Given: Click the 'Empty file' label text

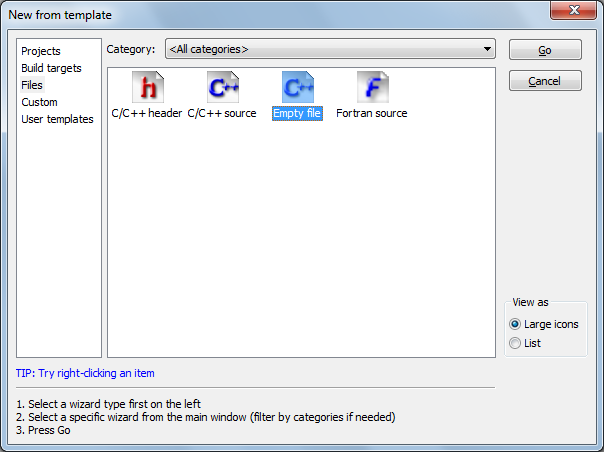Looking at the screenshot, I should pyautogui.click(x=297, y=113).
